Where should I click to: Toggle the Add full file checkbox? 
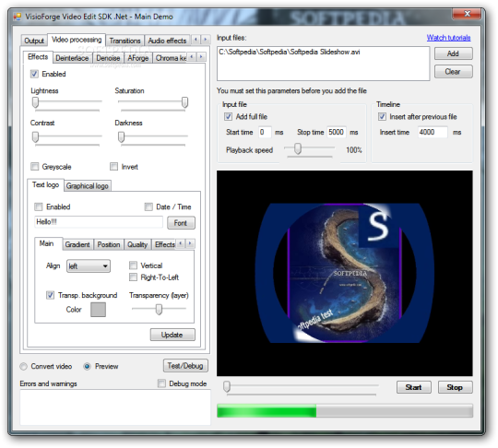228,116
